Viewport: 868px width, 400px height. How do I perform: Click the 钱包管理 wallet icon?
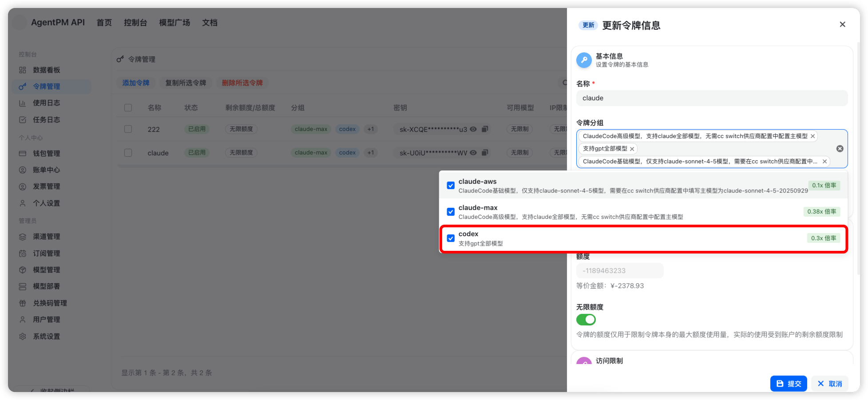22,154
